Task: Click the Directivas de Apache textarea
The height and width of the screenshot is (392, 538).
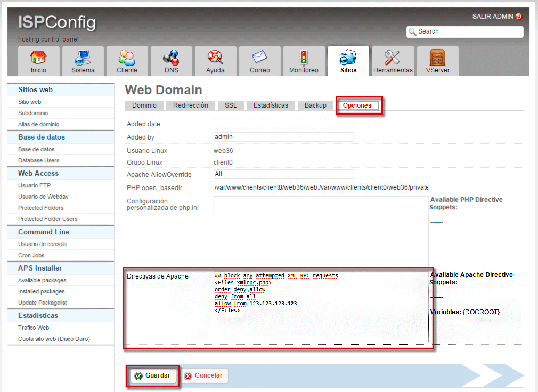Action: pos(321,307)
